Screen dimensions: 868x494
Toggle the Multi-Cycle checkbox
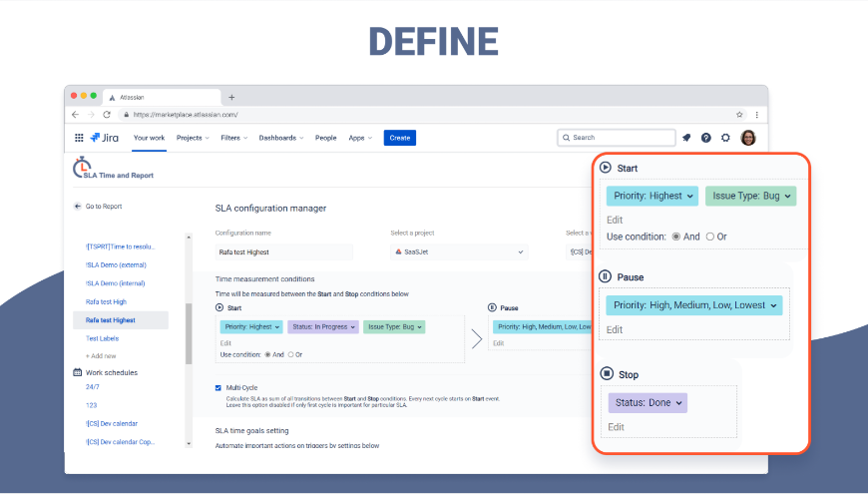pos(218,387)
